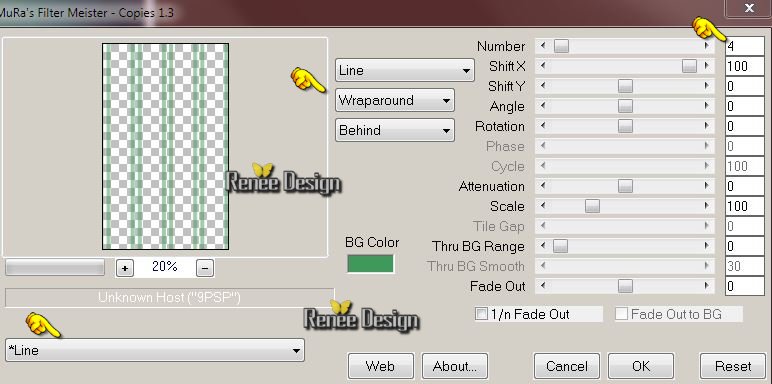Open the Line mode dropdown
Image resolution: width=772 pixels, height=384 pixels.
point(405,70)
